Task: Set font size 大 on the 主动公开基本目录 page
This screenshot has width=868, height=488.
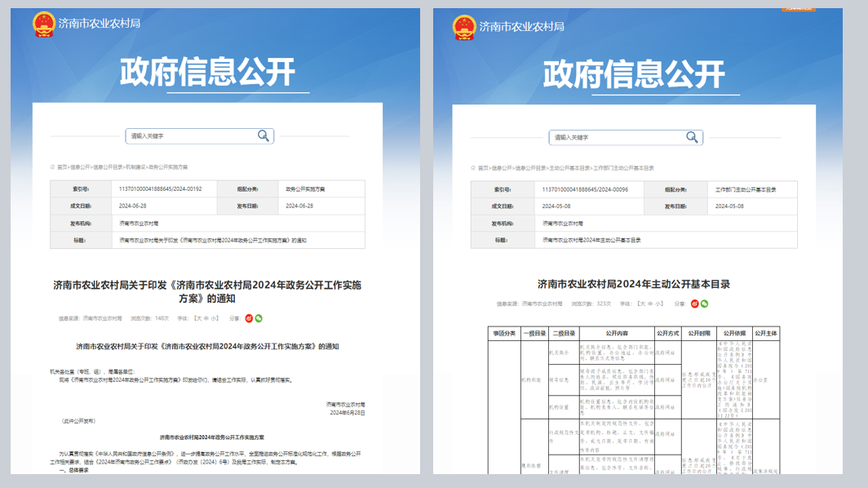Action: pos(641,304)
